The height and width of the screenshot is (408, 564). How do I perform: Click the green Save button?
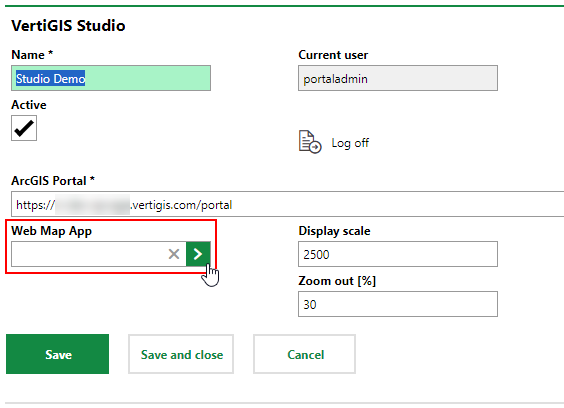(x=58, y=354)
